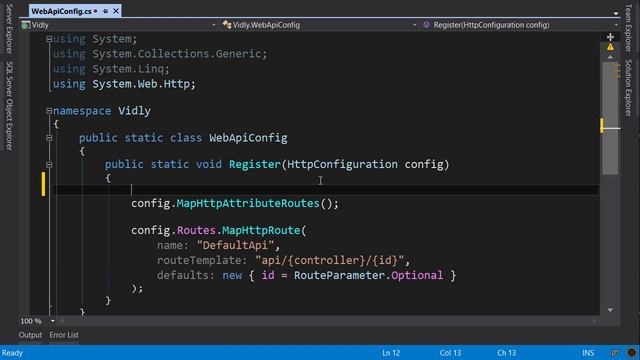
Task: Click the MapHttpAttributeRoutes method call
Action: (248, 203)
